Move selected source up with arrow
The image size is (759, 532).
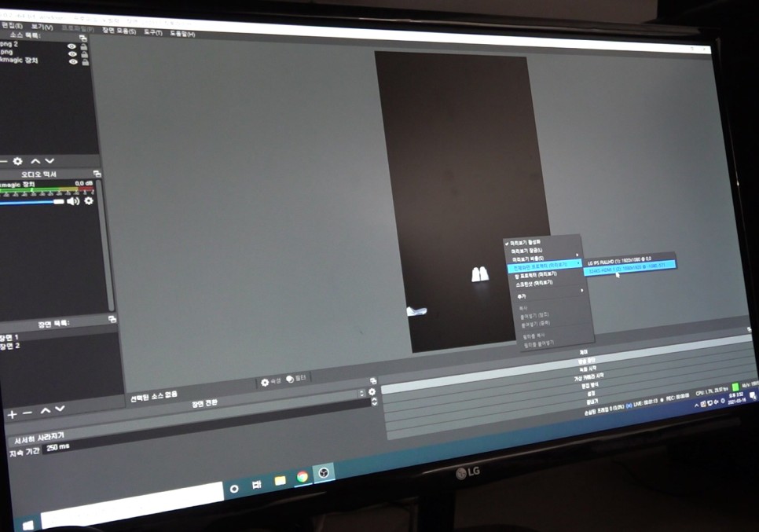click(35, 161)
